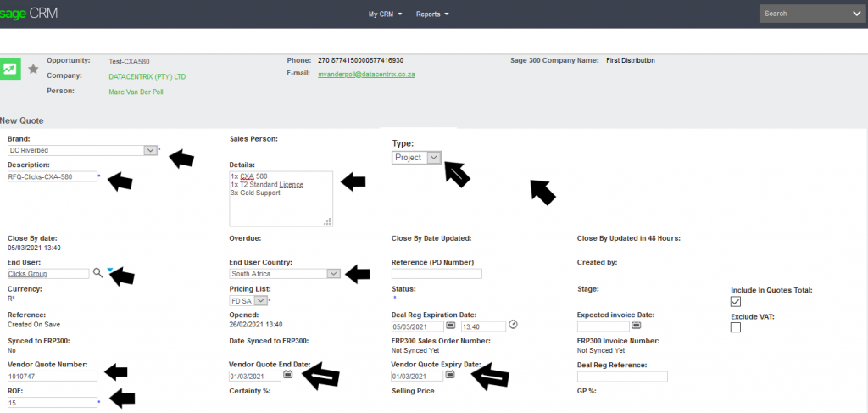Open the Vendor Quote End Date calendar
Screen dimensions: 868x413
(288, 375)
